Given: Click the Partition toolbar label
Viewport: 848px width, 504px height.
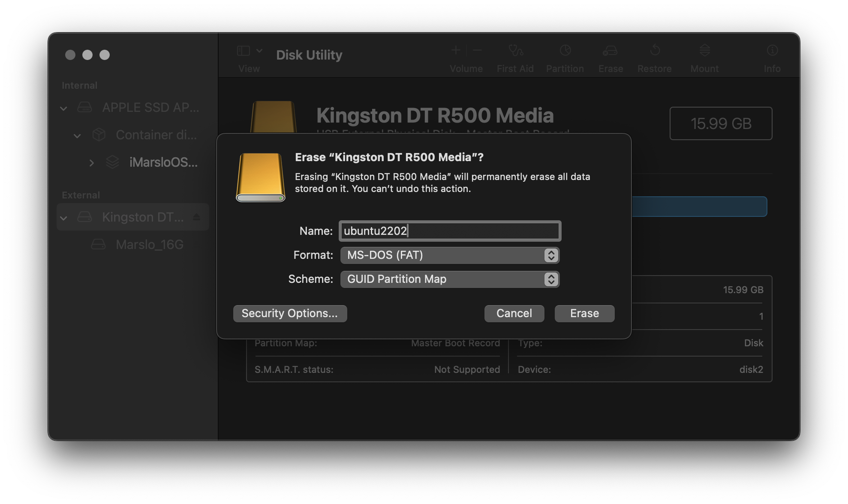Looking at the screenshot, I should [x=565, y=69].
